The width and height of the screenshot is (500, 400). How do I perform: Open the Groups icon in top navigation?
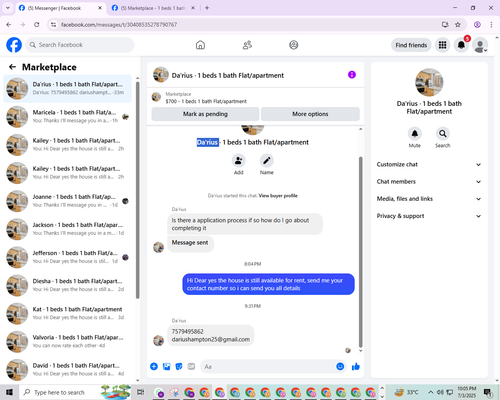click(x=294, y=45)
